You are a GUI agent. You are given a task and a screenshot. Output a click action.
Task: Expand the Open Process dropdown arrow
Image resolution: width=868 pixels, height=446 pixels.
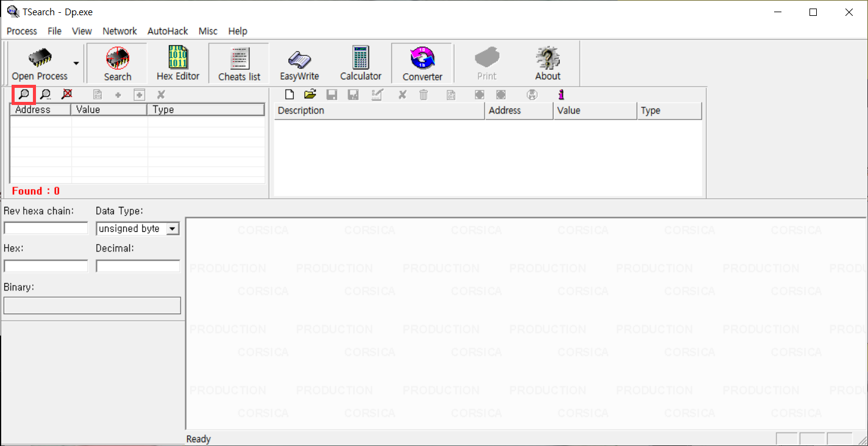click(76, 63)
